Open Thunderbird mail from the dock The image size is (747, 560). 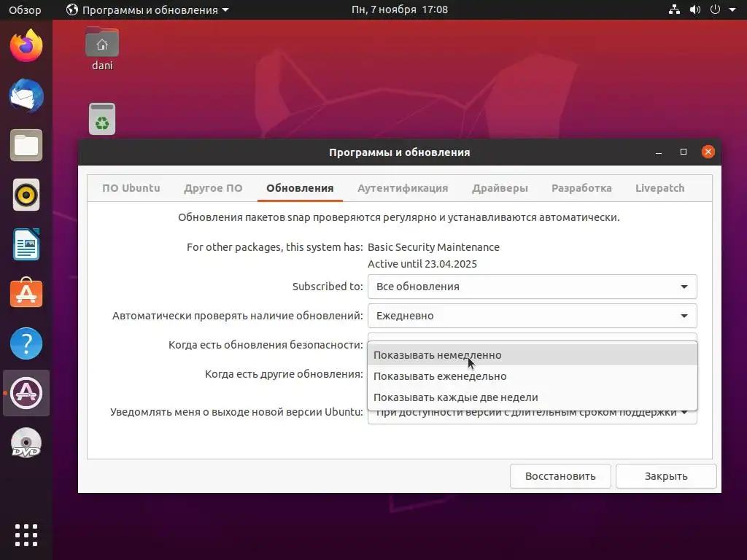26,96
